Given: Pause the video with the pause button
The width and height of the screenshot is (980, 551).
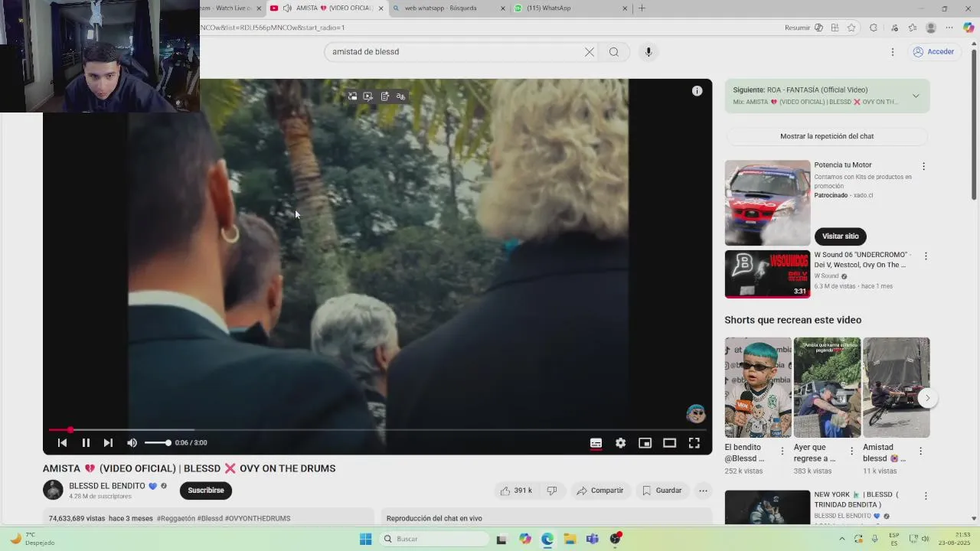Looking at the screenshot, I should [86, 442].
